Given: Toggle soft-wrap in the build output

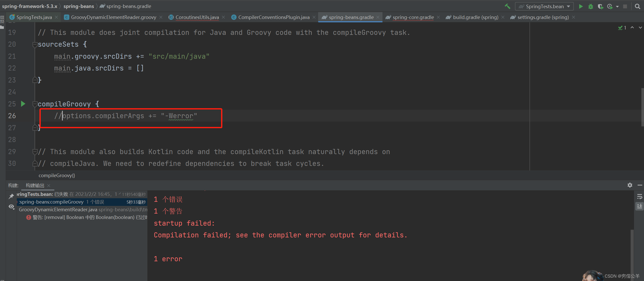Looking at the screenshot, I should [x=639, y=197].
